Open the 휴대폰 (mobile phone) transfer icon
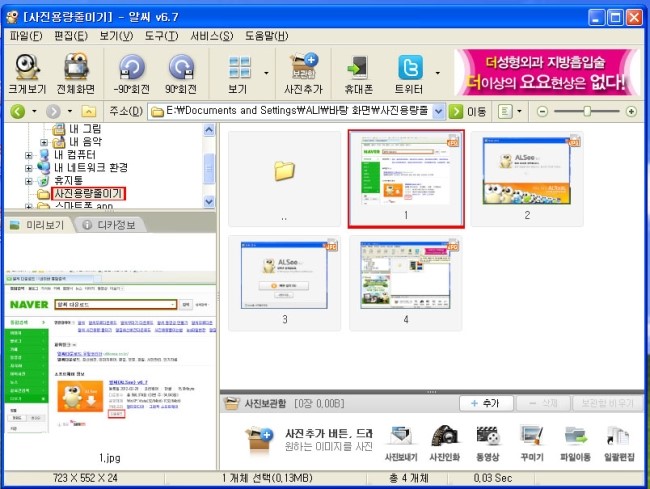 coord(357,72)
